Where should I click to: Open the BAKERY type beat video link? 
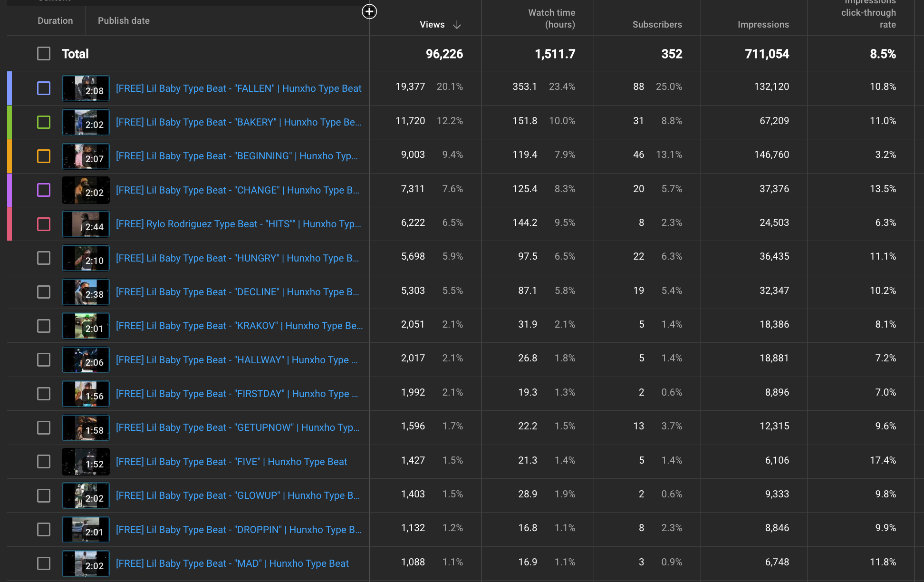pyautogui.click(x=239, y=122)
